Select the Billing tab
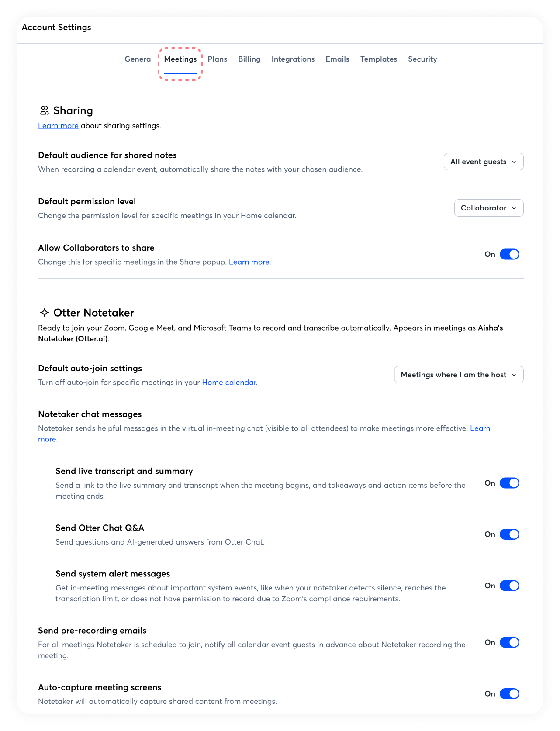 [249, 59]
